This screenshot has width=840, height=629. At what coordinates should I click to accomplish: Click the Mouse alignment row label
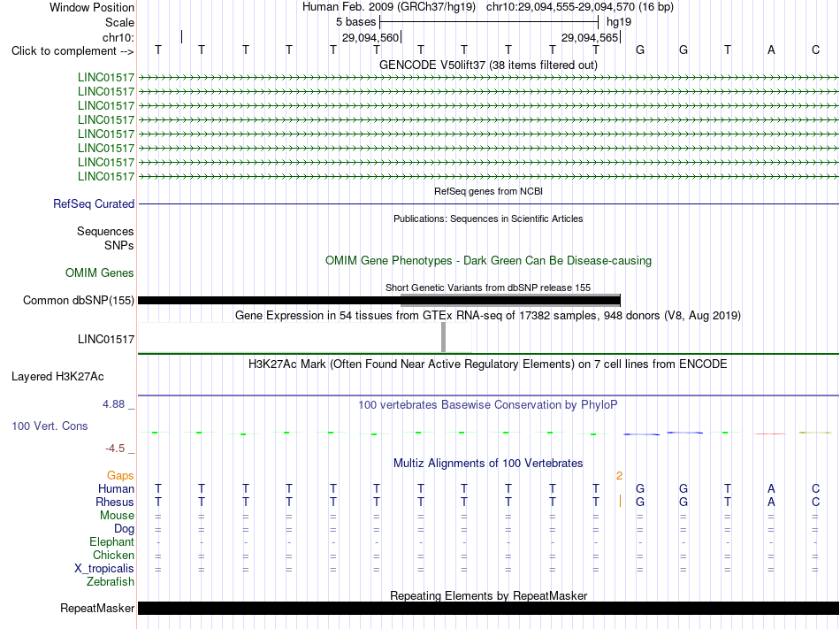(117, 516)
